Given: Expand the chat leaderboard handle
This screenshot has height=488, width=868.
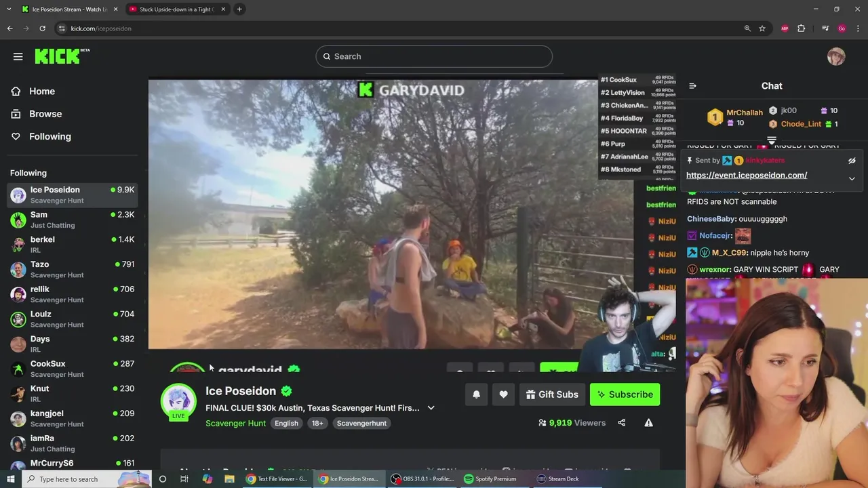Looking at the screenshot, I should coord(772,140).
